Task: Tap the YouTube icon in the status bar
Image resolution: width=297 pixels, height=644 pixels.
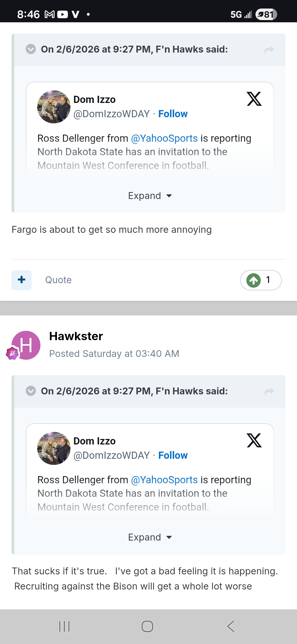Action: pos(63,14)
